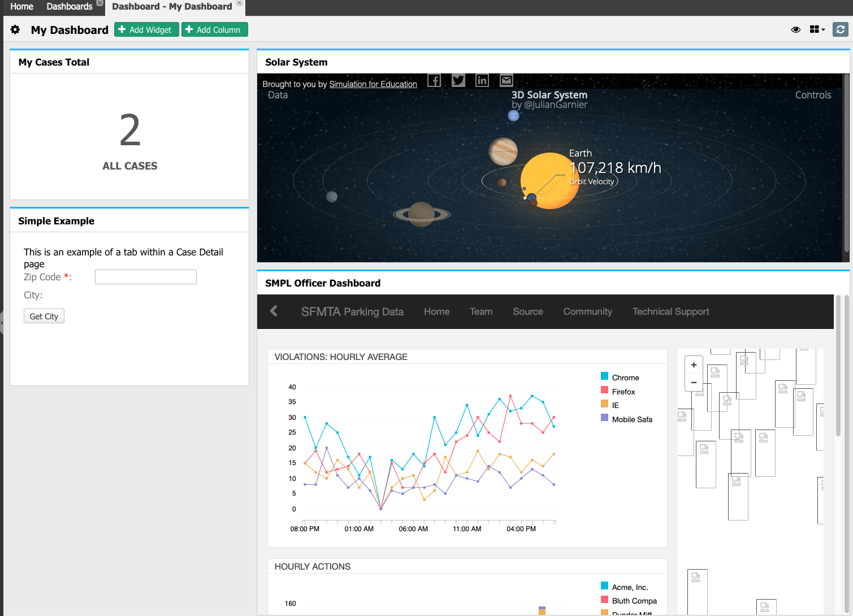The image size is (853, 616).
Task: Select the Sun in the simulation
Action: pos(549,181)
